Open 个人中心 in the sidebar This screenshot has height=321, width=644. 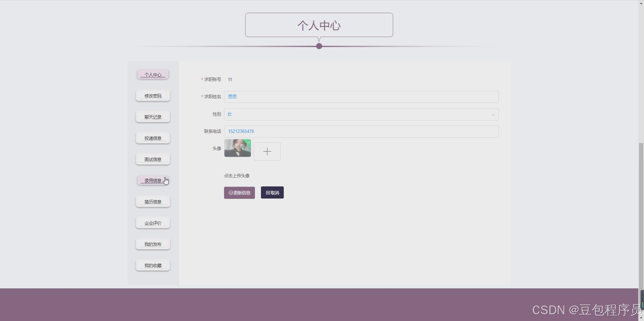[x=153, y=75]
